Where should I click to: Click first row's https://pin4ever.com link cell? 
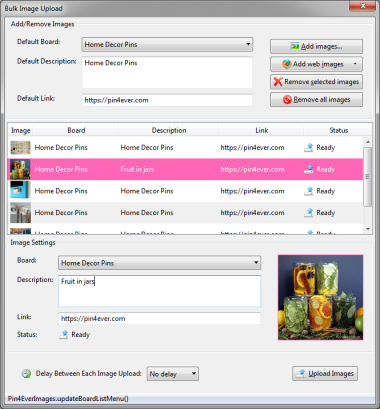point(252,148)
